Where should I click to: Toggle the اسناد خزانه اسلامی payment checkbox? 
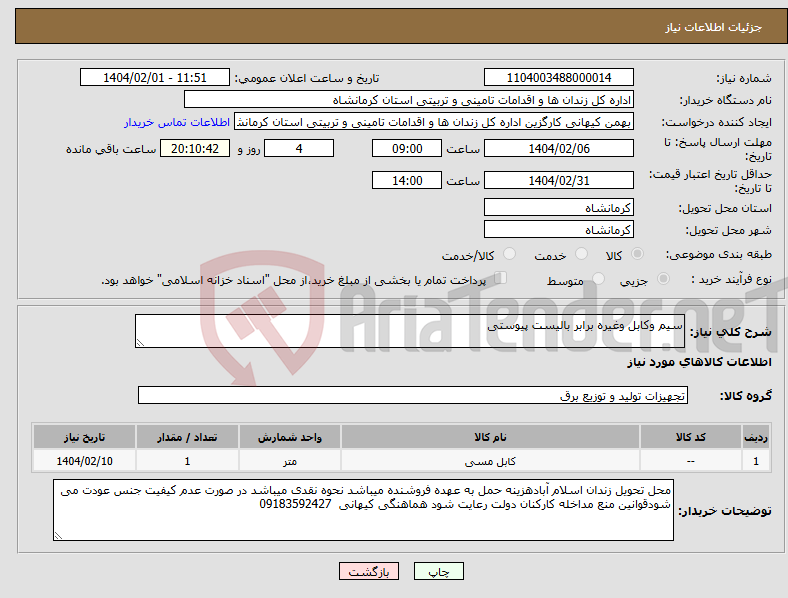click(x=501, y=278)
